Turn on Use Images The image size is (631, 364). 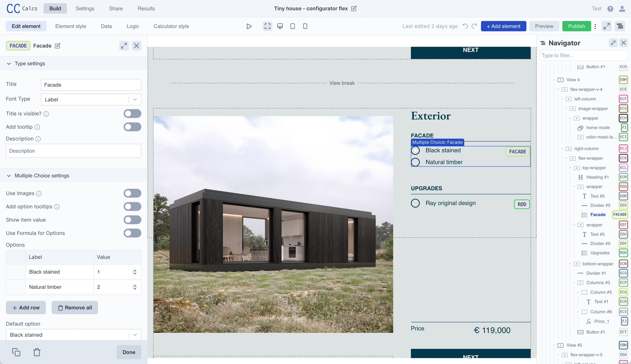coord(132,193)
